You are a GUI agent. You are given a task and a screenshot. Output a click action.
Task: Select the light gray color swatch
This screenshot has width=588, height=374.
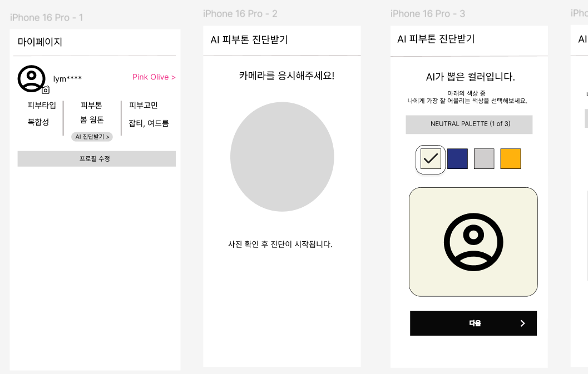(484, 158)
